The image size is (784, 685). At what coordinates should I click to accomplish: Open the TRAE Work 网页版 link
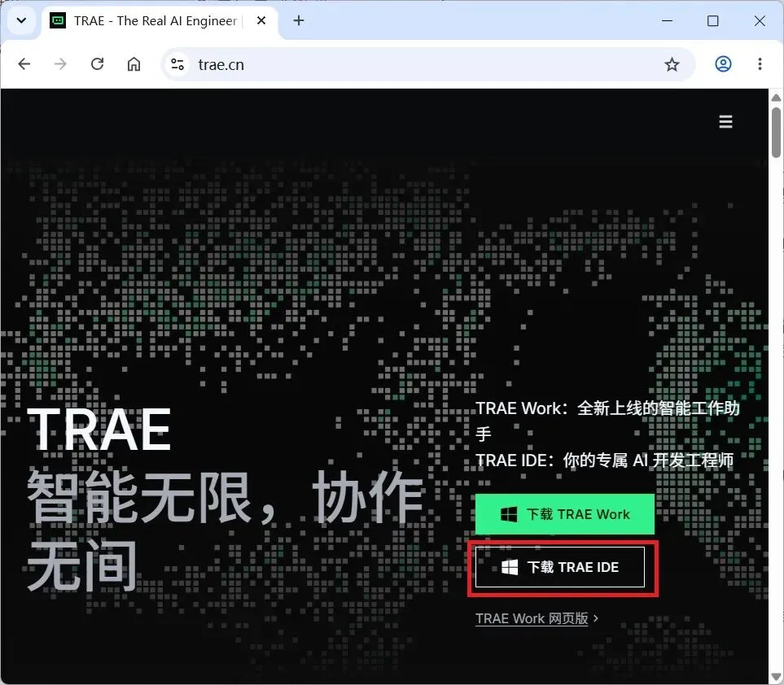point(537,618)
